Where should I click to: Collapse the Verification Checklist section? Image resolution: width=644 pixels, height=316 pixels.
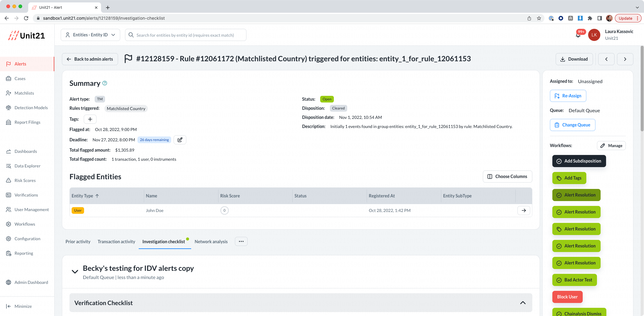[523, 303]
